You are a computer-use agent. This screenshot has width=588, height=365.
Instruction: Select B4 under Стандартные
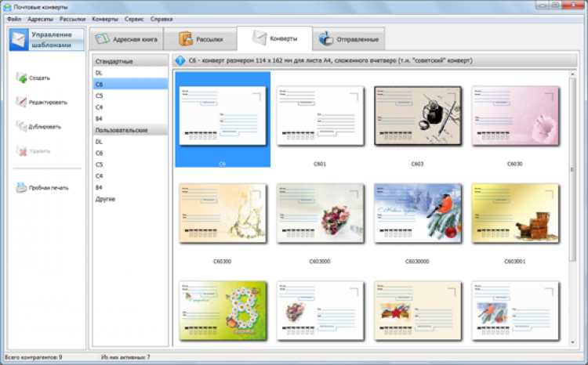(130, 118)
